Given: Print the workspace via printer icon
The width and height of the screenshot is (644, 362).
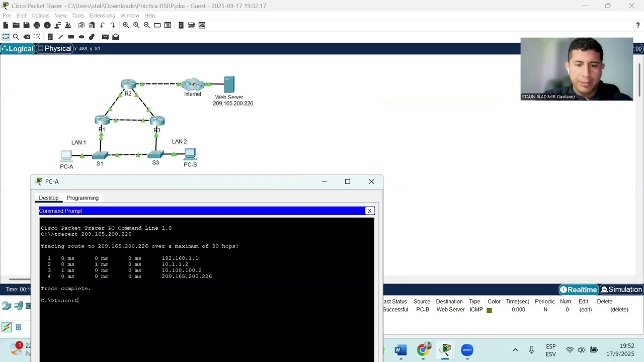Looking at the screenshot, I should tap(37, 25).
